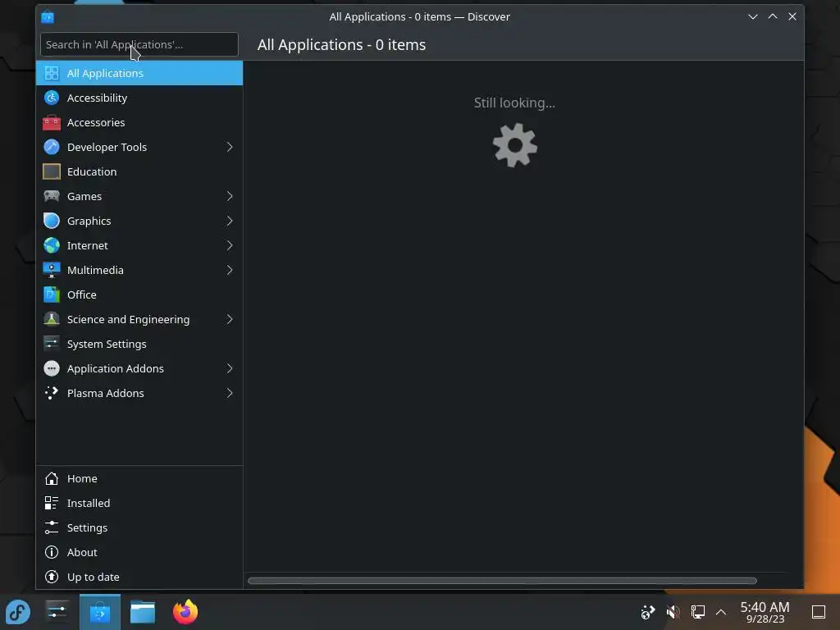Open Discover Settings page
Viewport: 840px width, 630px height.
coord(139,527)
